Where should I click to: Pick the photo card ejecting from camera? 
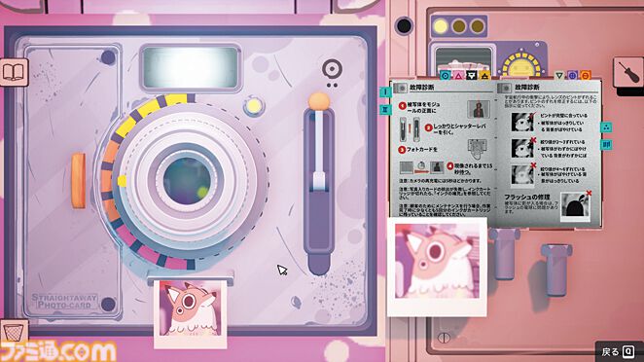(191, 314)
